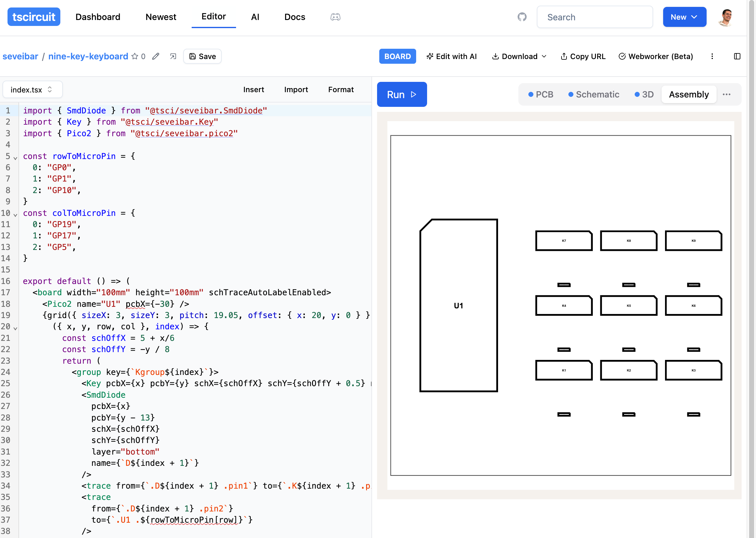The image size is (756, 538).
Task: Click the Save button
Action: click(202, 56)
